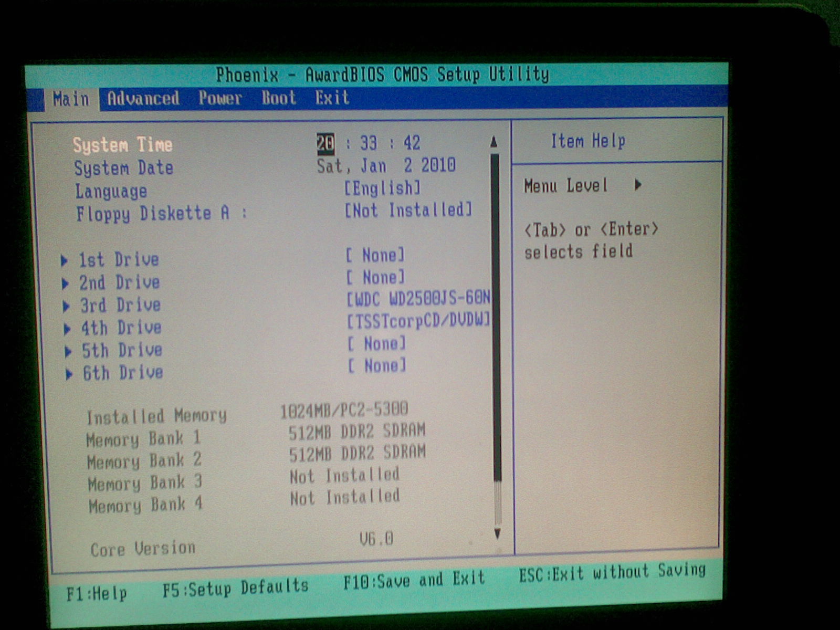840x630 pixels.
Task: Open the Power tab
Action: [220, 98]
